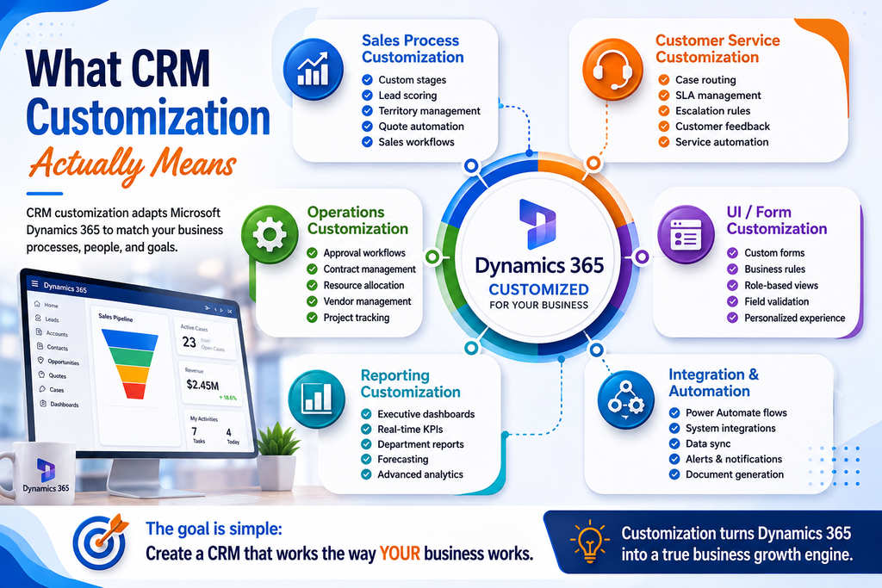Click the checkmark beside Lead scoring

point(367,96)
